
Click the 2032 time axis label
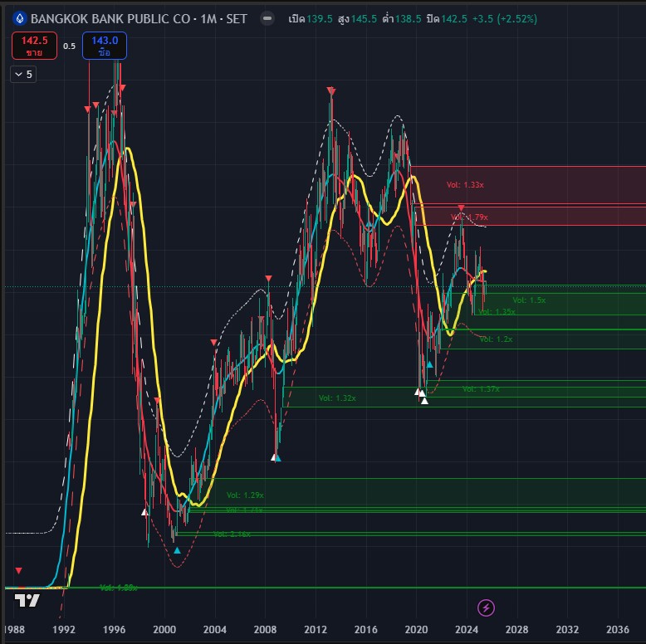pos(567,630)
